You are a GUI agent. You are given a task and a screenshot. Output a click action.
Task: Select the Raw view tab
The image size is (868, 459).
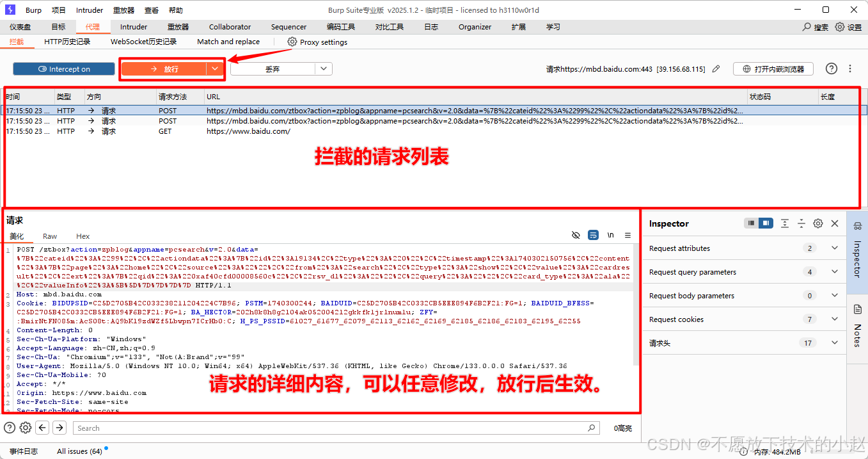(x=50, y=236)
